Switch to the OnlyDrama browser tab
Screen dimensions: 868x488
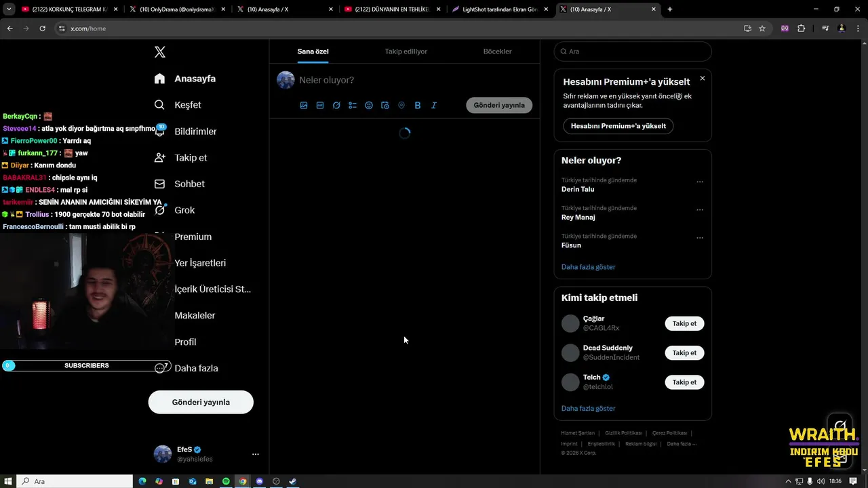176,9
